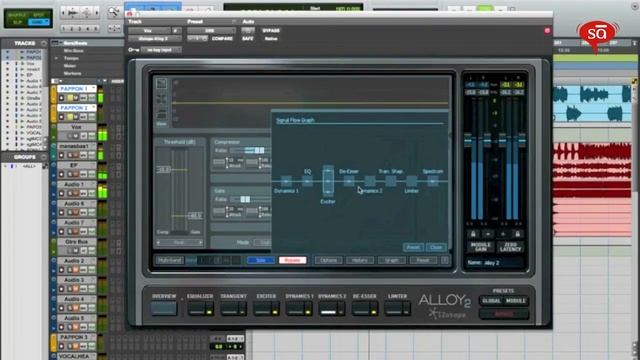Screen dimensions: 640x360
Task: Open the Overview module tab
Action: point(164,308)
